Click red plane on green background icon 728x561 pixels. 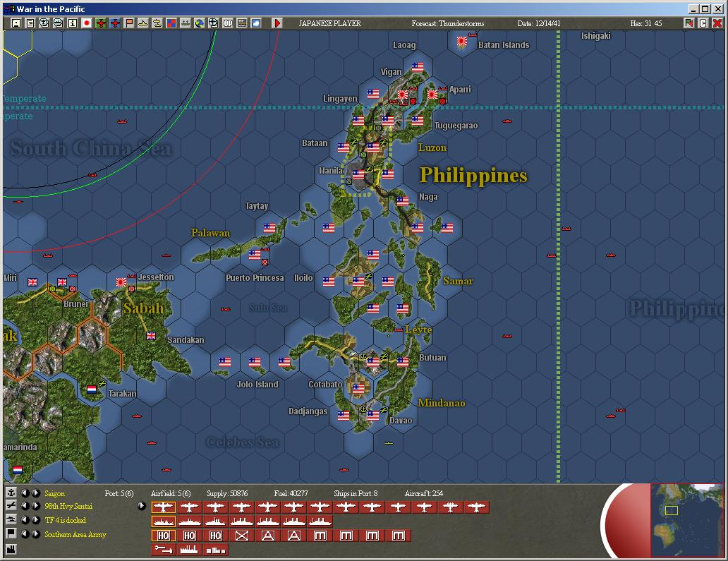pos(101,23)
